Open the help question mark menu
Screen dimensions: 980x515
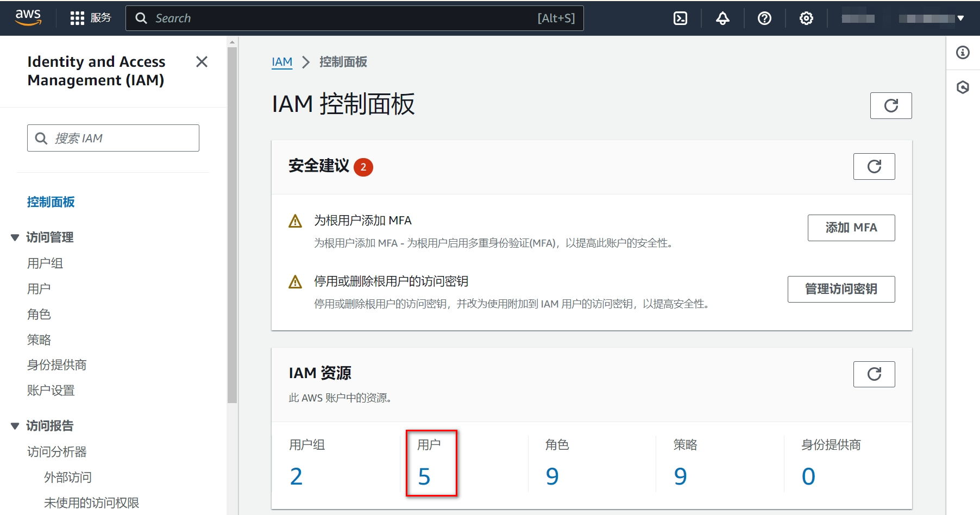pos(764,18)
